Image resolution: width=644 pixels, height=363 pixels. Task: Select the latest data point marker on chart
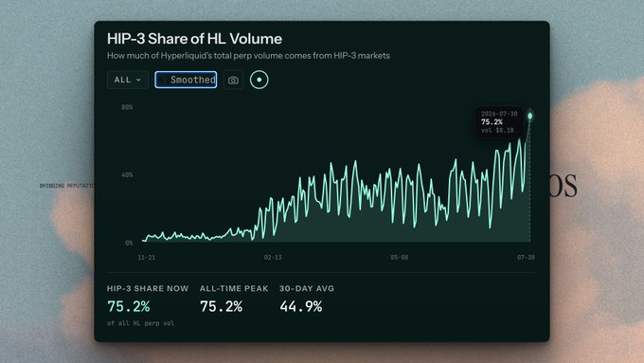pos(529,116)
